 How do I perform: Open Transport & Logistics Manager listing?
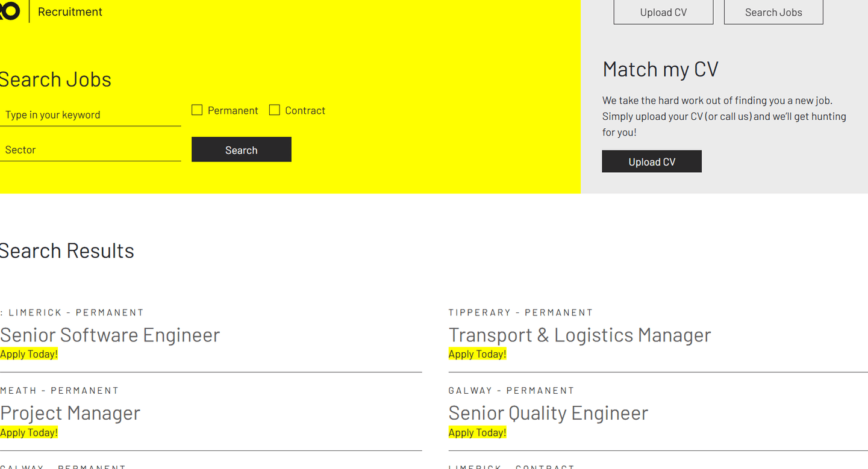(579, 335)
